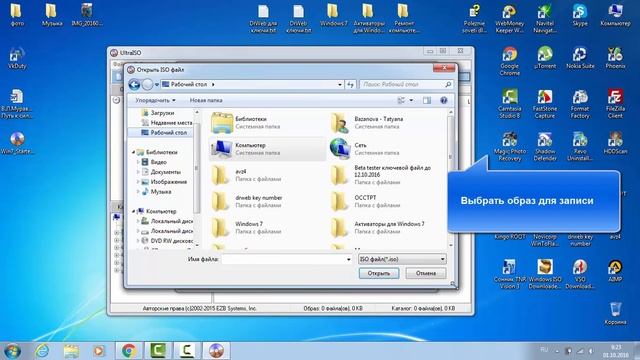Launch Revo Uninstaller desktop shortcut
The height and width of the screenshot is (360, 640).
point(580,147)
